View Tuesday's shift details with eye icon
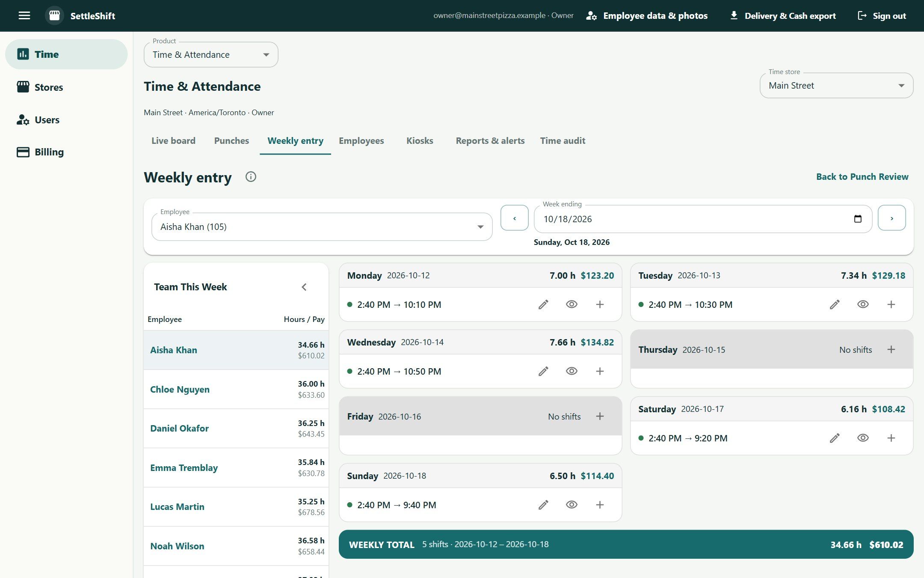Viewport: 924px width, 578px height. point(863,304)
